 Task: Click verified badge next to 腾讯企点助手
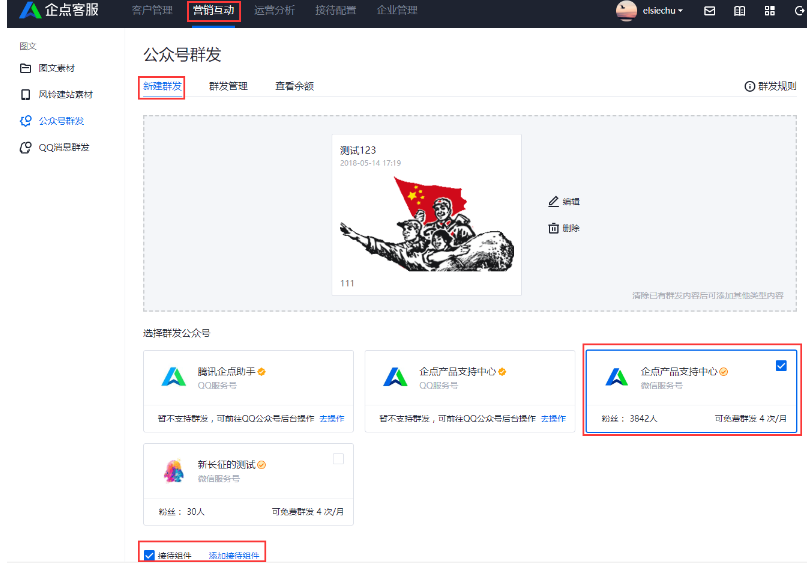[262, 372]
